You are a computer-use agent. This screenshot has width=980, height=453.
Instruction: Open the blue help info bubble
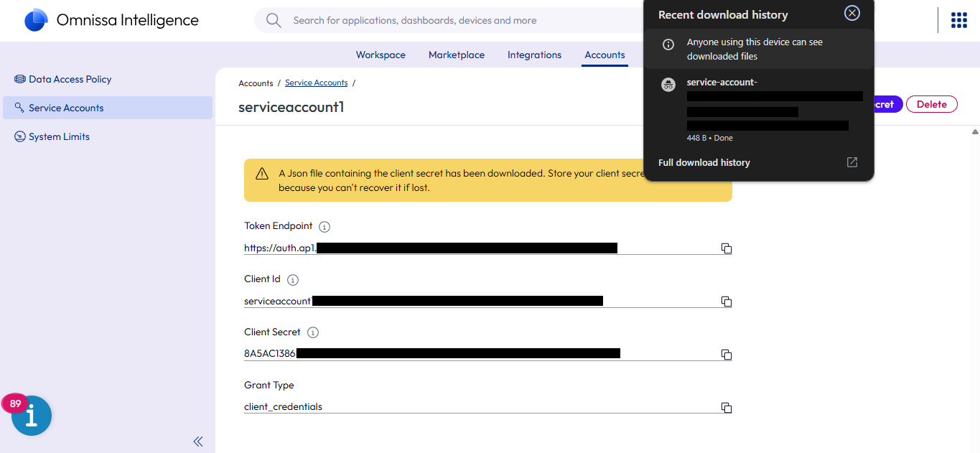coord(32,416)
